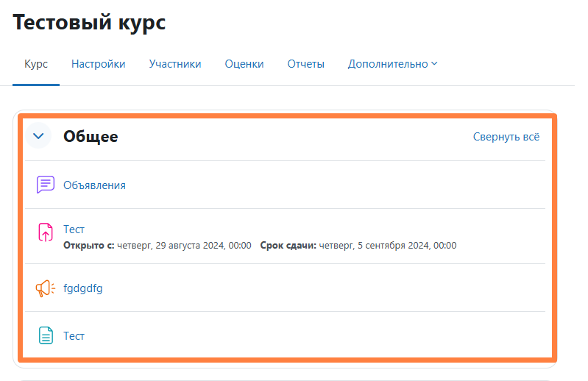
Task: Click the Тестовый курс page title
Action: pyautogui.click(x=89, y=23)
